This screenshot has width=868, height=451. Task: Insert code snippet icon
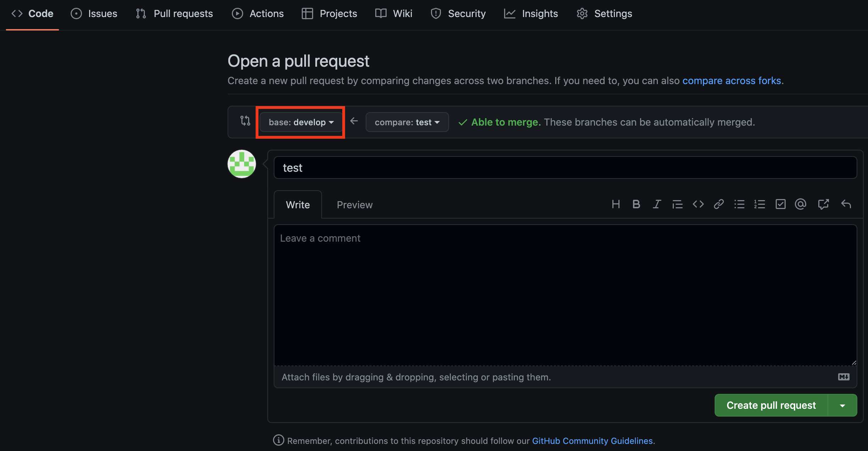698,204
